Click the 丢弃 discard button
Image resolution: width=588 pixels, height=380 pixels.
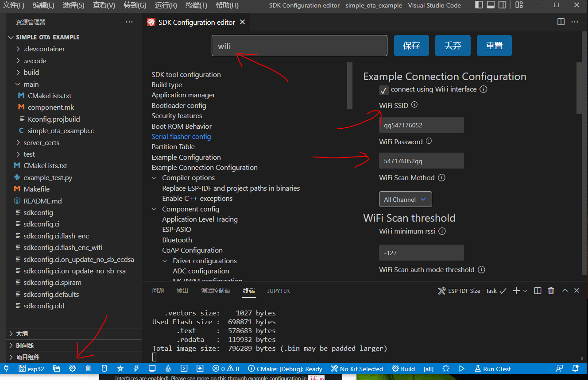tap(453, 46)
